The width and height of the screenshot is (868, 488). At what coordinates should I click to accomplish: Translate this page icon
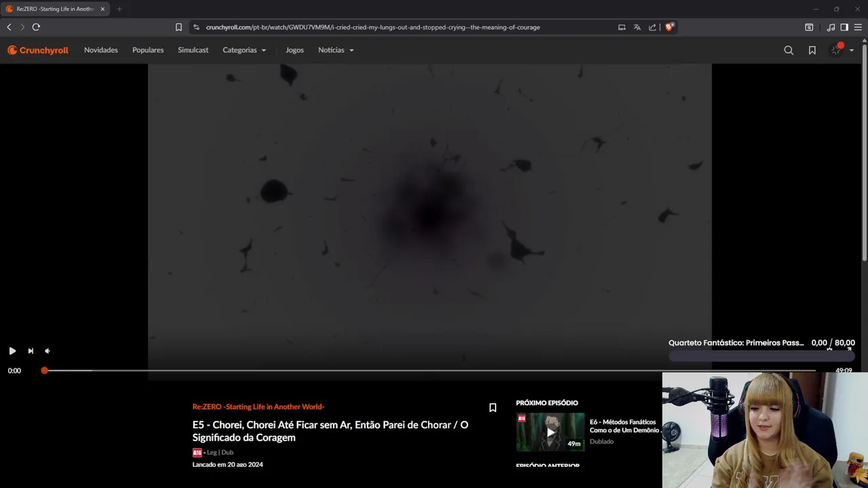coord(637,27)
